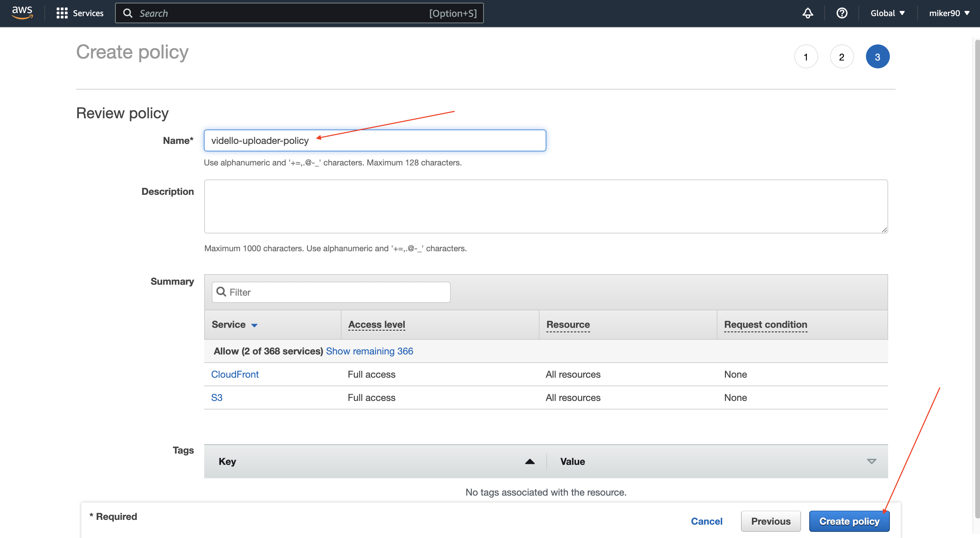The width and height of the screenshot is (980, 538).
Task: Click into the Description text area
Action: tap(546, 206)
